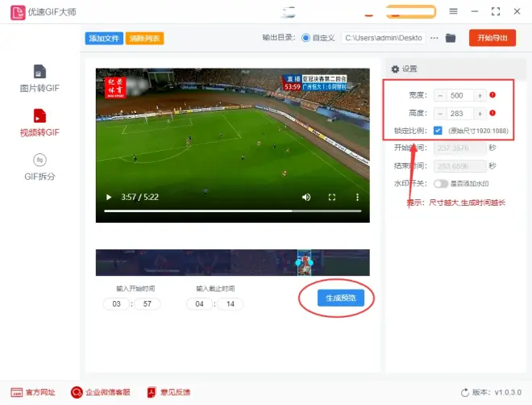Click the 3:57 / 5:22 time display

coord(139,197)
